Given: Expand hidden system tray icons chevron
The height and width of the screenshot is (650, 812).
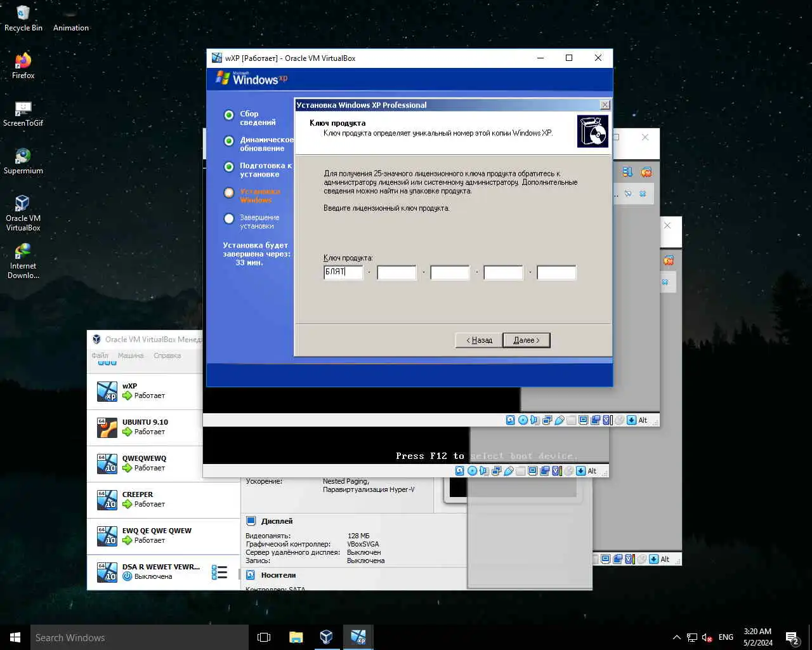Looking at the screenshot, I should [676, 637].
